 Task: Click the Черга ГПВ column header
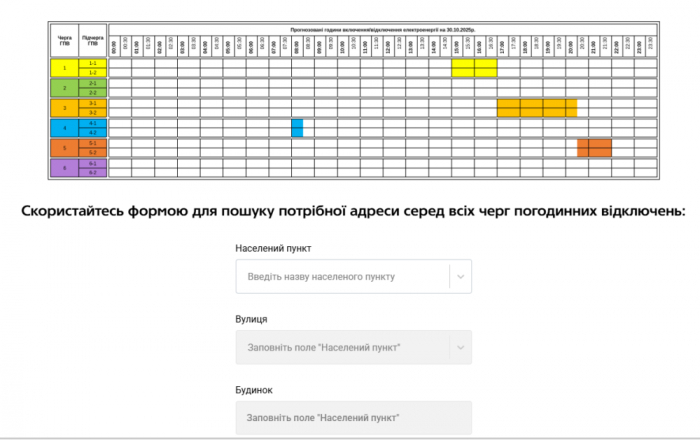tap(64, 41)
